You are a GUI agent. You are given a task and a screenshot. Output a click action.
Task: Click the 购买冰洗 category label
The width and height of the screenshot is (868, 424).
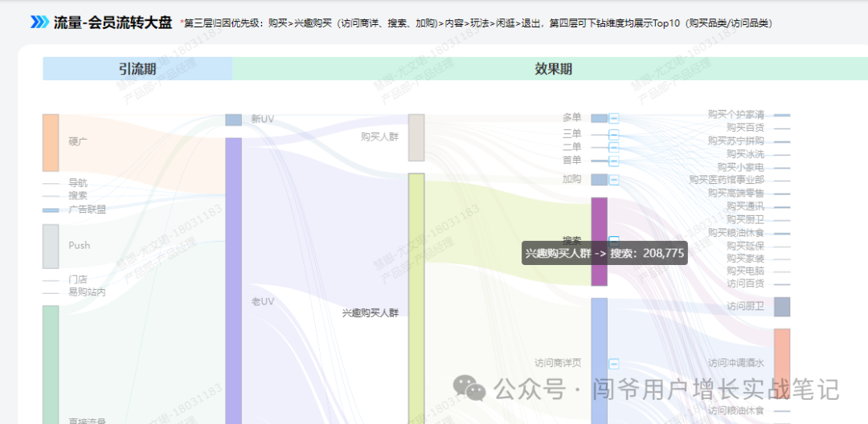pos(745,153)
